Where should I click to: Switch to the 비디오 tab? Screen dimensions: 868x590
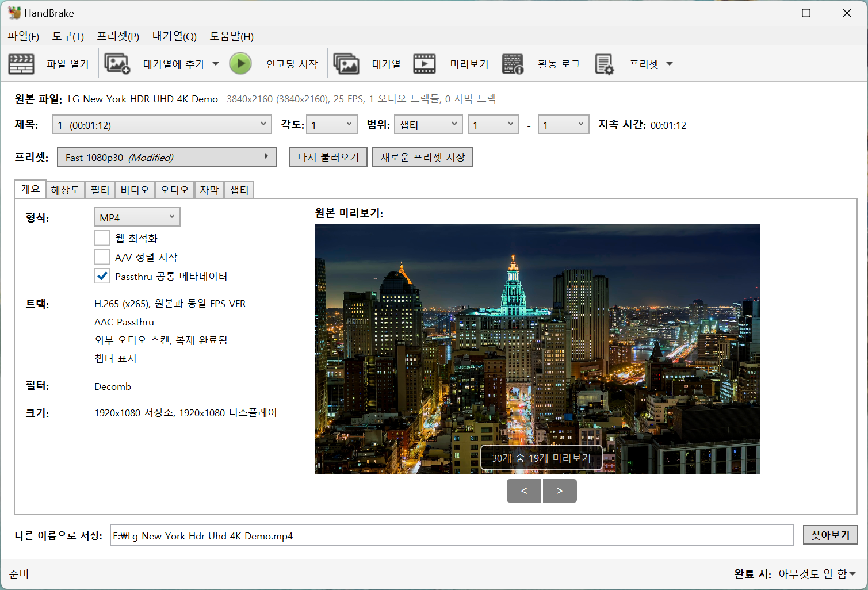tap(135, 190)
